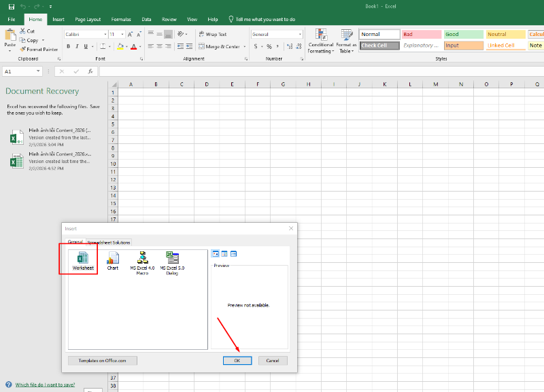Image resolution: width=544 pixels, height=392 pixels.
Task: Expand Merge & Center dropdown arrow
Action: 245,46
